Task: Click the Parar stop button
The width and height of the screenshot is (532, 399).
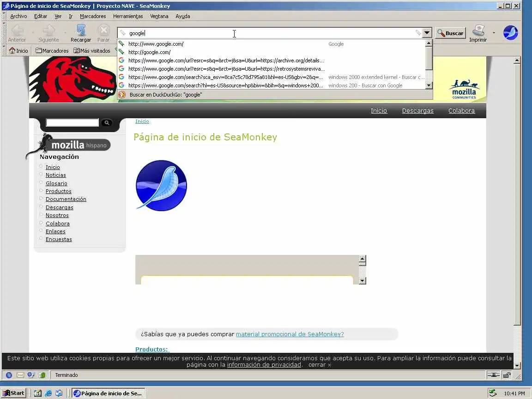Action: pyautogui.click(x=103, y=33)
